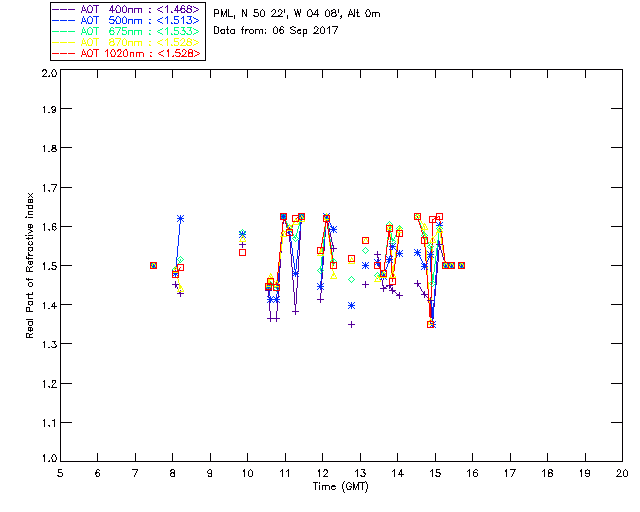This screenshot has width=640, height=512.
Task: Click y-axis tick label 1.1
Action: (49, 423)
